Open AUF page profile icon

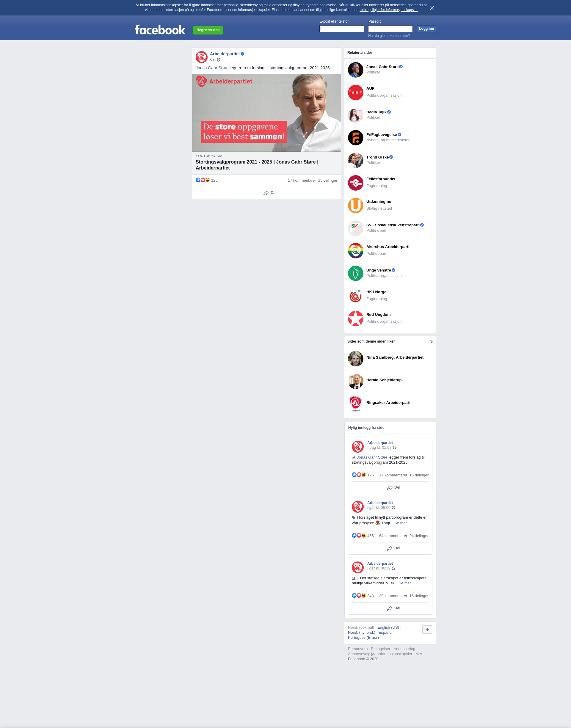coord(355,92)
